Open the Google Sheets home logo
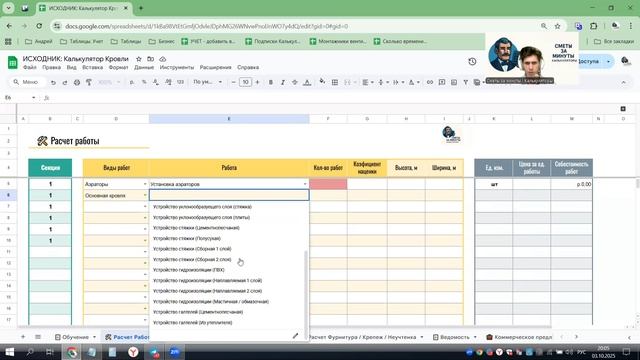Image resolution: width=640 pixels, height=360 pixels. tap(13, 62)
